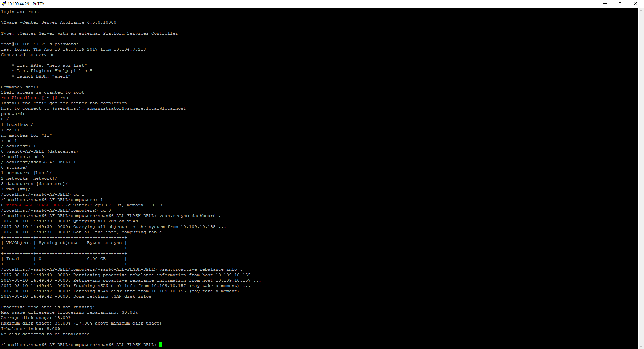Click the "Proactive rebalance is not running!" line

pyautogui.click(x=48, y=307)
